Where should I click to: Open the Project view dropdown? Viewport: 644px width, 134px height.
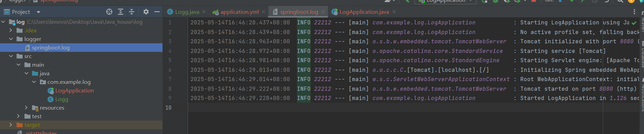(38, 12)
